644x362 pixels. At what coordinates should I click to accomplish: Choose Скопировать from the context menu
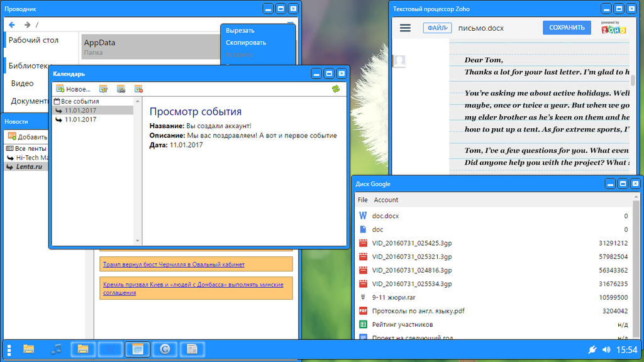pos(246,43)
